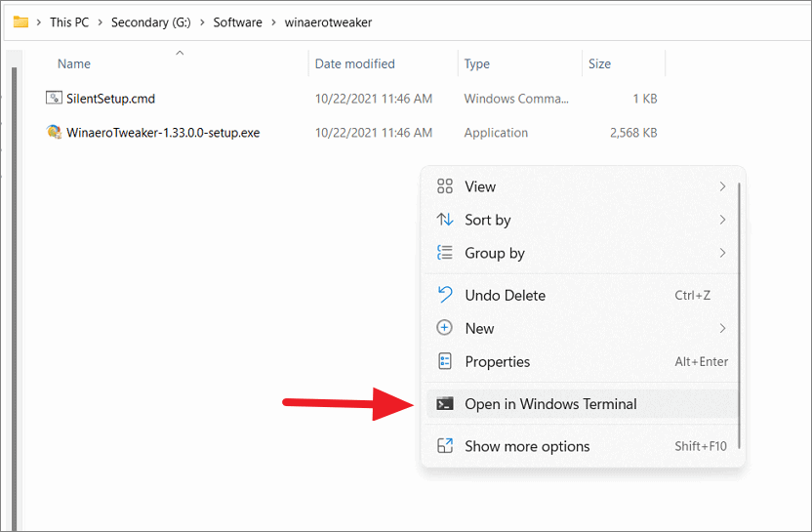Select Undo Delete menu entry
This screenshot has height=532, width=812.
pos(582,295)
